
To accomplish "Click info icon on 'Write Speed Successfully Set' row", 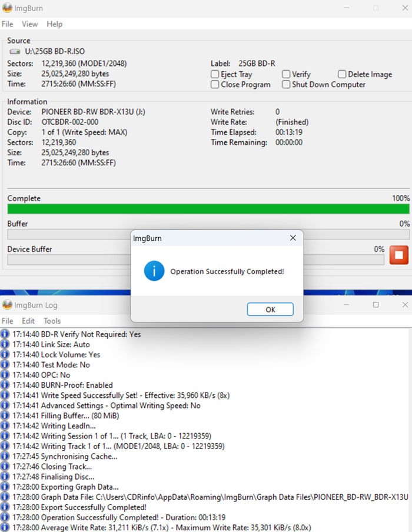I will point(5,395).
